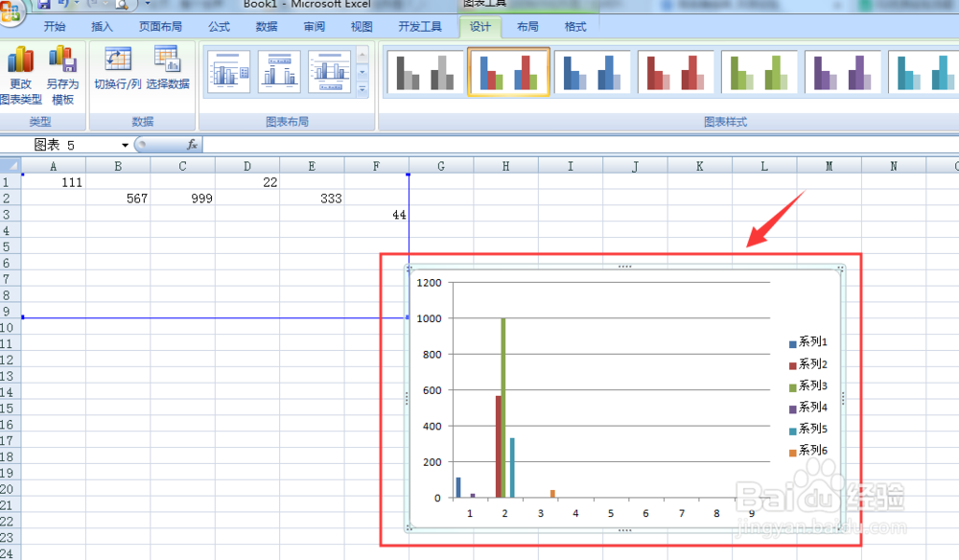
Task: Click legend entry 系列1
Action: [x=807, y=341]
